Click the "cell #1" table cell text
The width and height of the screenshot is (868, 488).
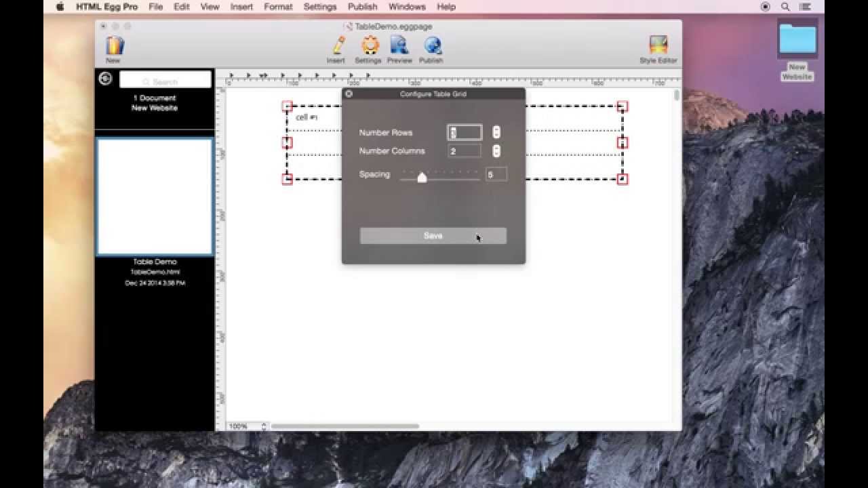(307, 117)
